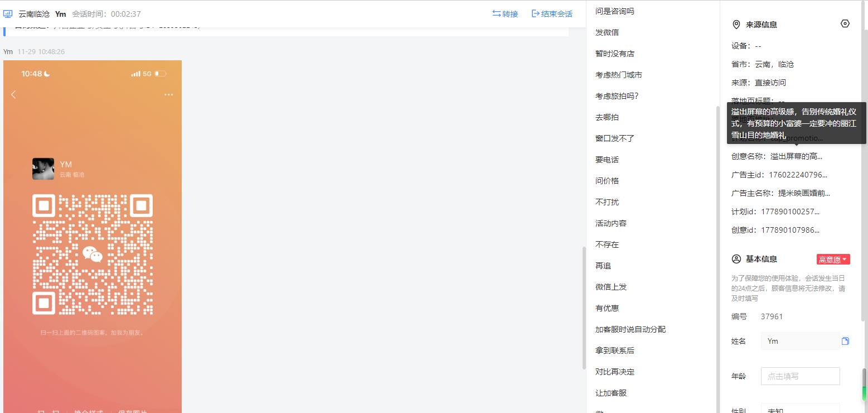Click the 设备 row in source info

coord(746,46)
